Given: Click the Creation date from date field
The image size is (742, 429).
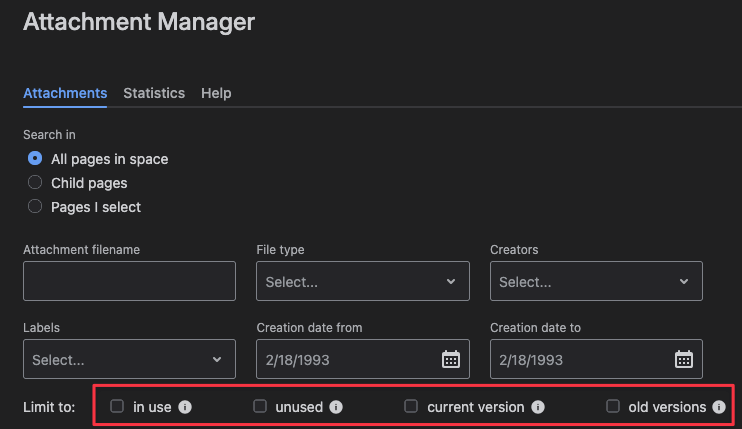Looking at the screenshot, I should 363,359.
